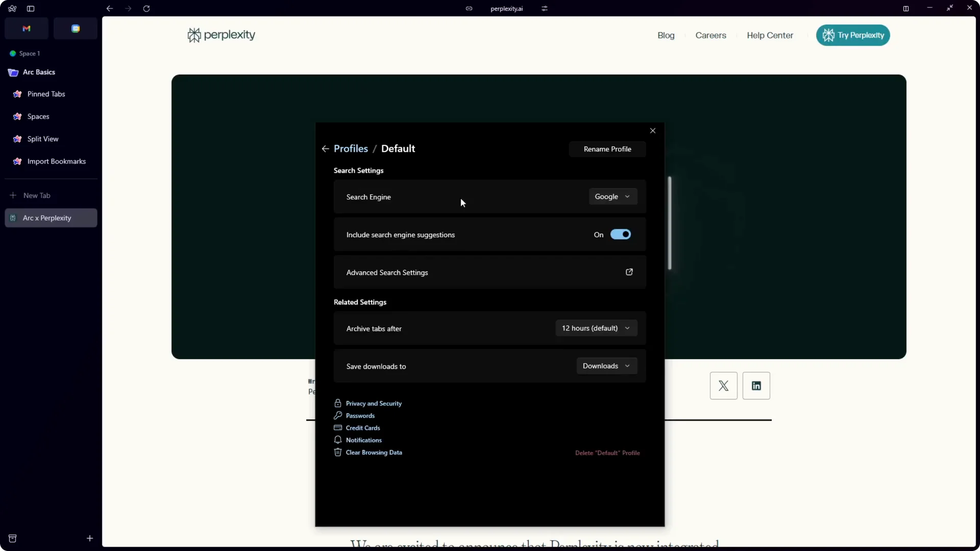980x551 pixels.
Task: Open the Search Engine dropdown
Action: tap(612, 196)
